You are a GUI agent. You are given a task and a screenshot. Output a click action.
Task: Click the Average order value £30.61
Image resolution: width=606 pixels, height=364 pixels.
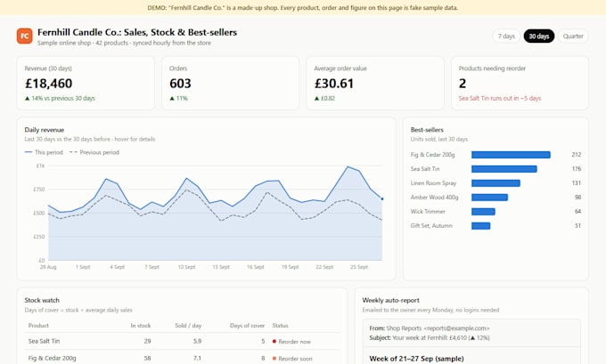tap(334, 84)
